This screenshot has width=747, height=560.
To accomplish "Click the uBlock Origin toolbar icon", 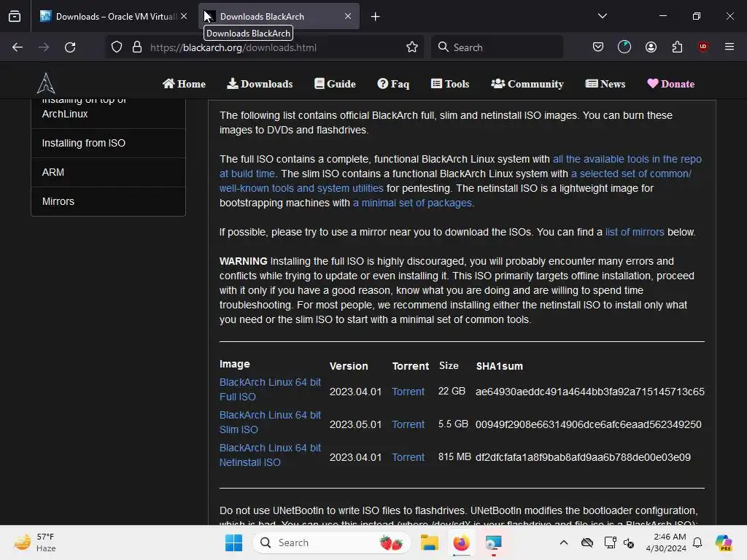I will point(703,47).
